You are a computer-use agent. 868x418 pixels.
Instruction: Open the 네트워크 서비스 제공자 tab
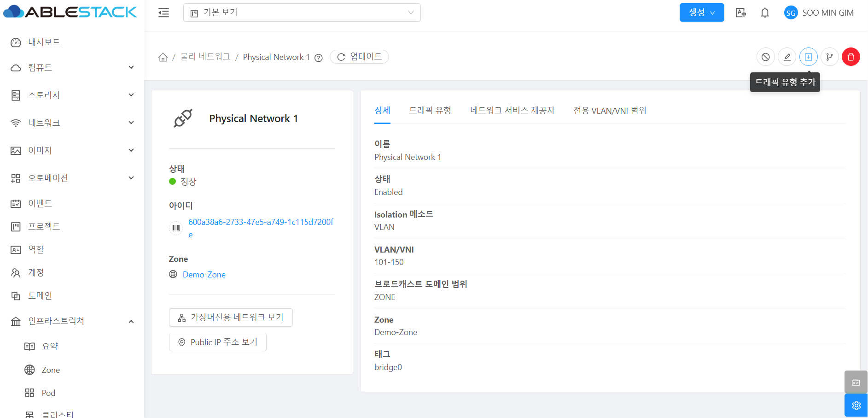[512, 111]
